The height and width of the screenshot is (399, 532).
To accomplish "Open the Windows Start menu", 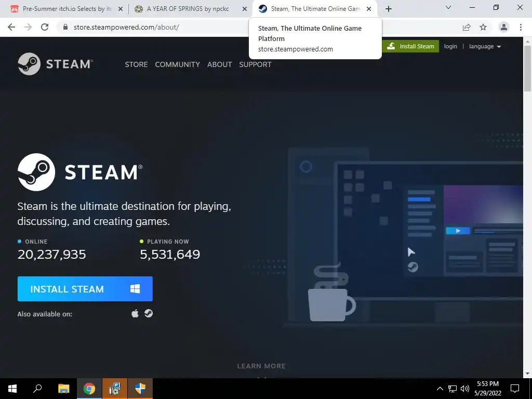I will point(12,389).
